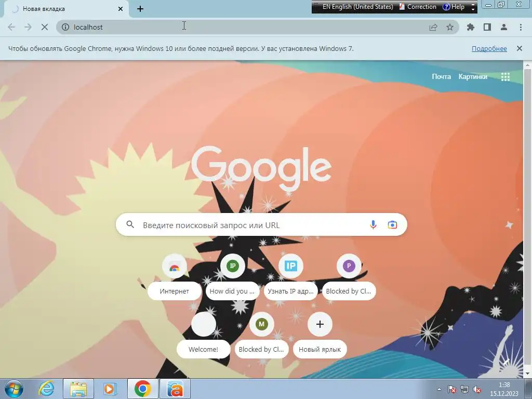Toggle the side panel icon
The height and width of the screenshot is (399, 532).
point(487,27)
